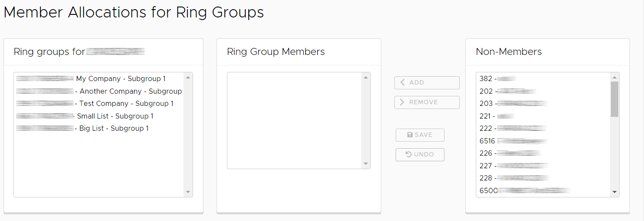Screen dimensions: 644x221
Task: Click the Remove button with right chevron
Action: pos(427,102)
